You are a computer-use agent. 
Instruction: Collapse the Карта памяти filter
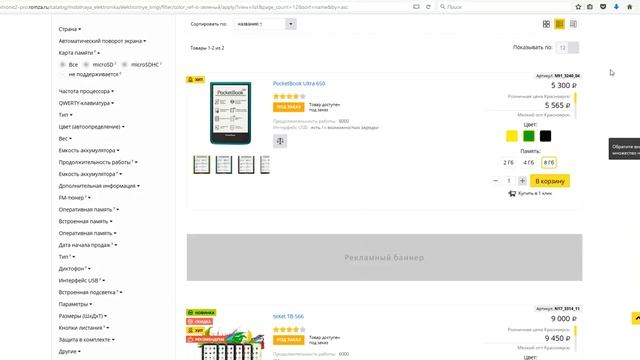(x=79, y=53)
